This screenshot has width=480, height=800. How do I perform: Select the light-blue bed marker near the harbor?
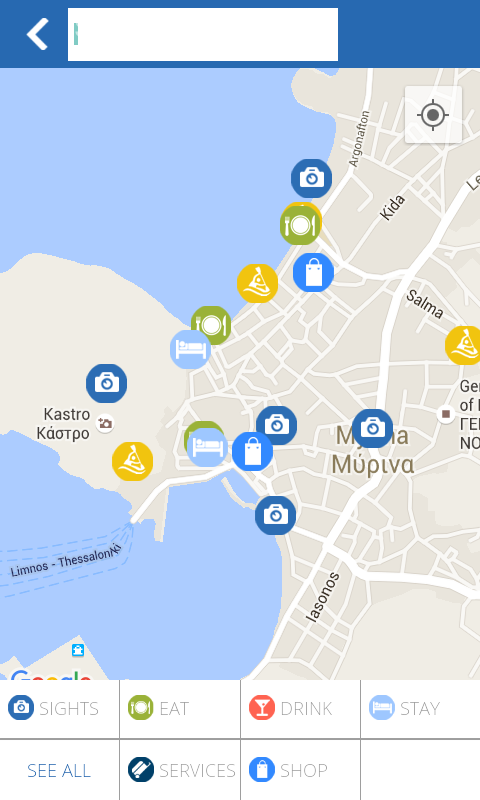tap(207, 447)
